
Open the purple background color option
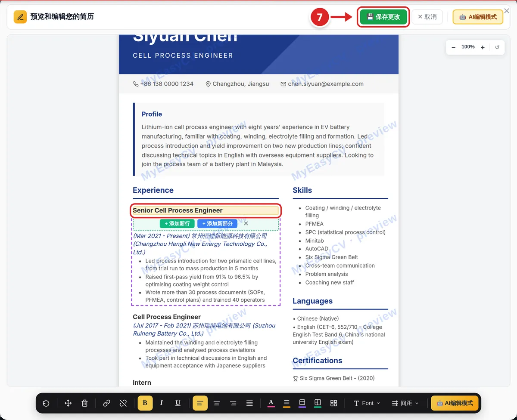(x=302, y=403)
